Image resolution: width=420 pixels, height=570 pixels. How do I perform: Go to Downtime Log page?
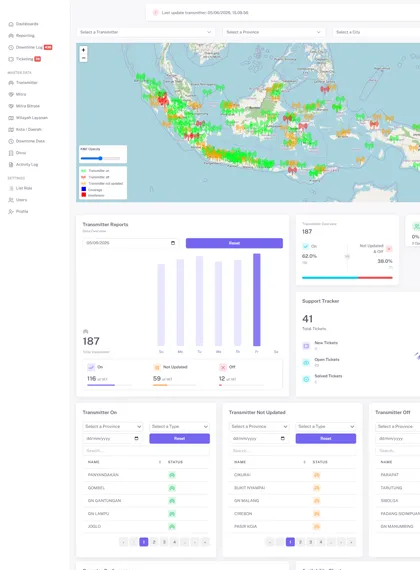point(30,47)
